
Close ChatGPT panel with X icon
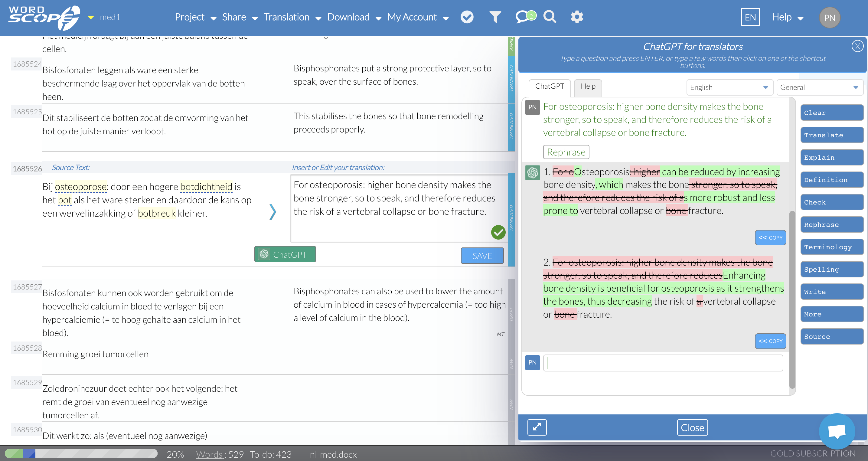point(857,46)
